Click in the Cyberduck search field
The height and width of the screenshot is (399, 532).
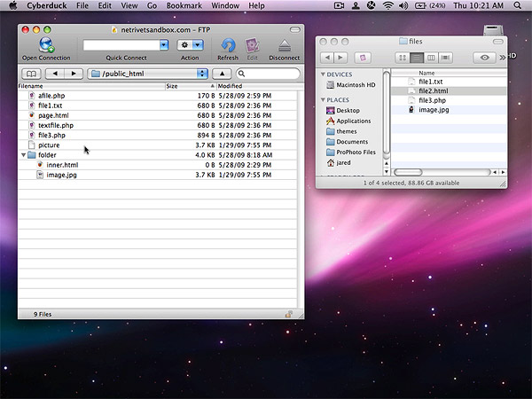(268, 74)
